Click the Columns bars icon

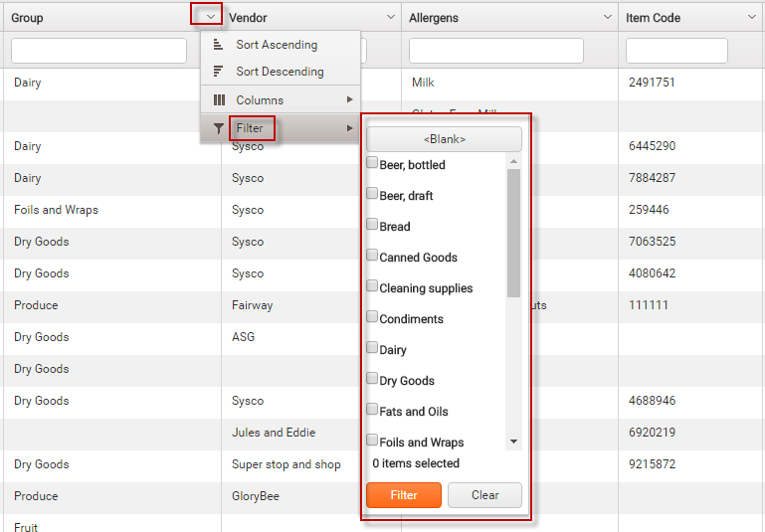point(219,100)
